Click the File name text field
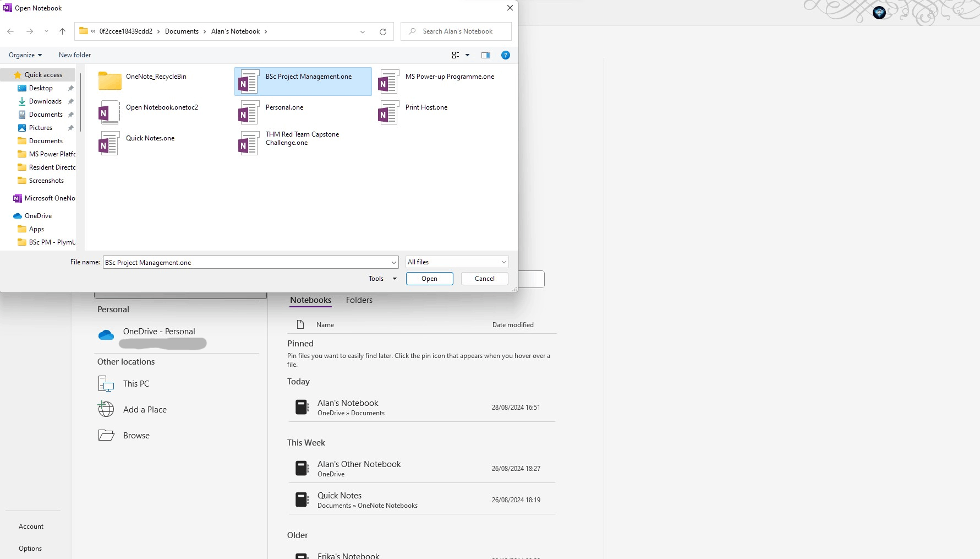 [247, 263]
